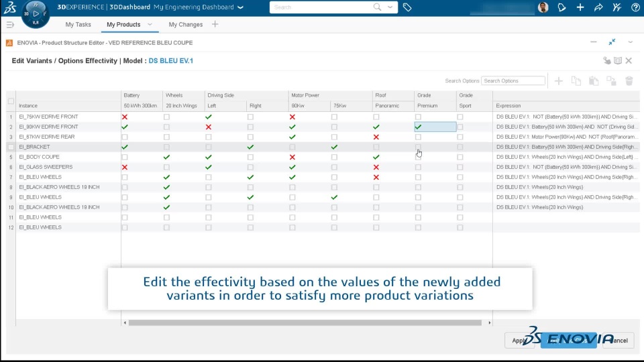The width and height of the screenshot is (644, 362).
Task: Open the tag icon beside search
Action: tap(407, 7)
